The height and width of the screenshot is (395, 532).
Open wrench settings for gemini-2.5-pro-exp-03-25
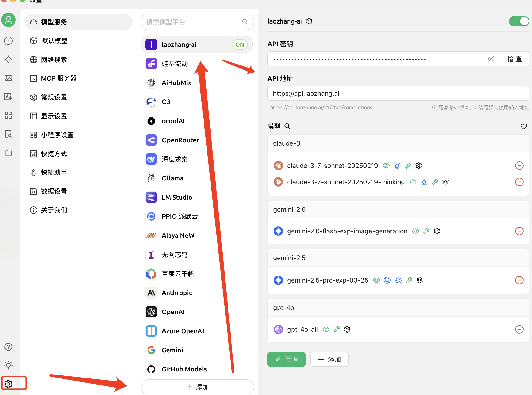pos(409,280)
